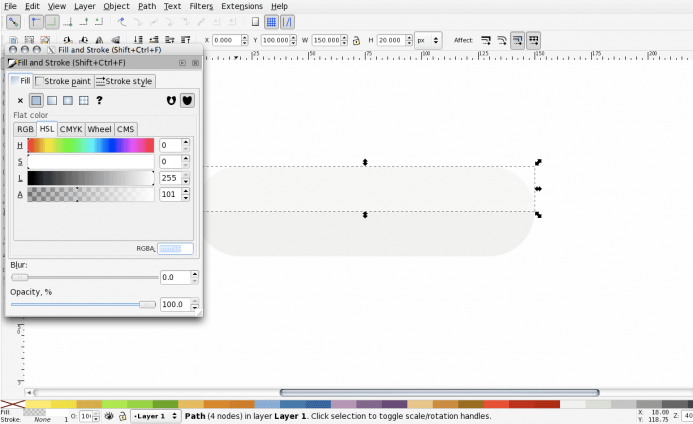Toggle move gradients with object icon
This screenshot has height=424, width=693.
click(x=518, y=41)
